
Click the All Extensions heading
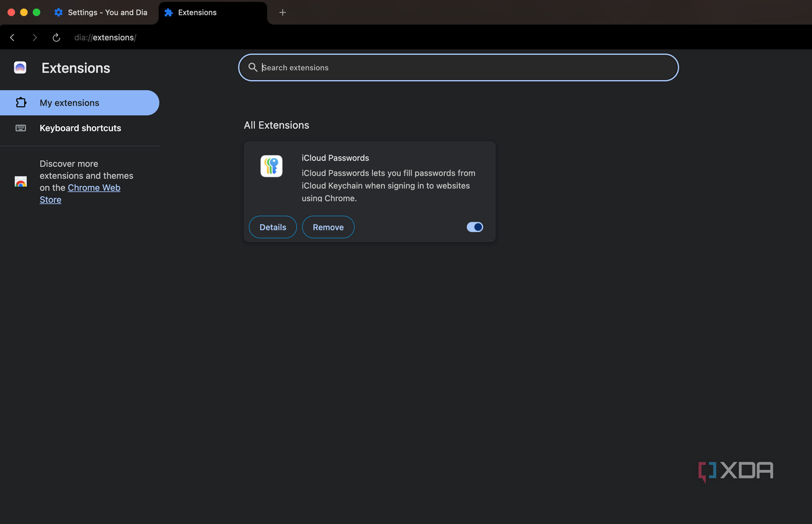[276, 125]
